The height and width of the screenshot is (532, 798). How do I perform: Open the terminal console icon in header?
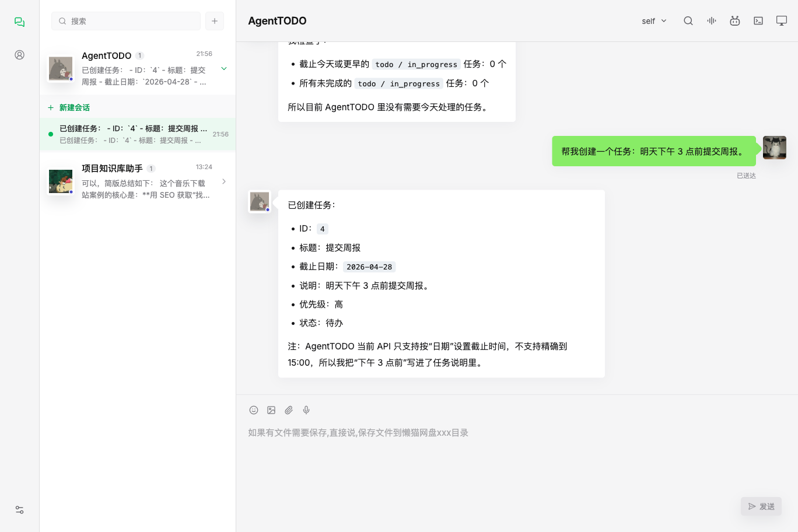click(758, 21)
